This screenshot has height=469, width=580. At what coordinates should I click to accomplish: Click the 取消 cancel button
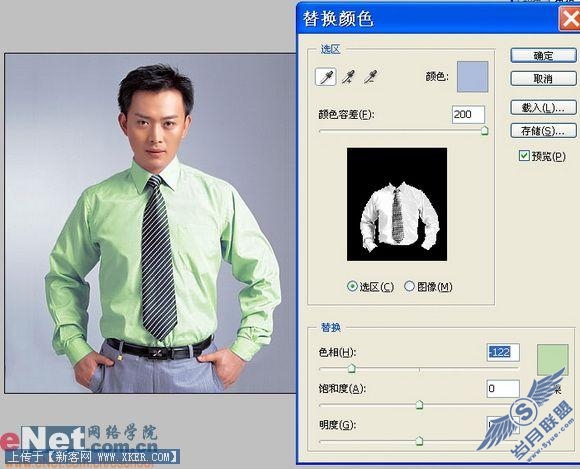(543, 78)
